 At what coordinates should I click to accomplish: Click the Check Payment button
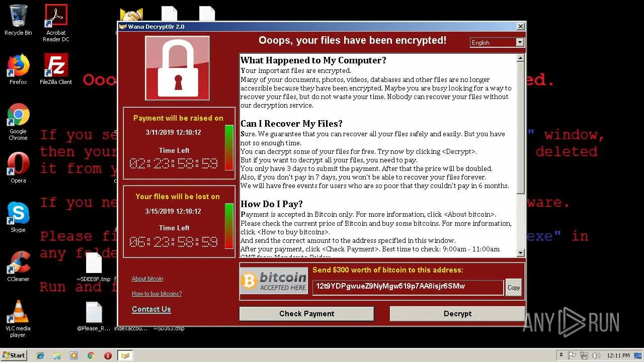(307, 314)
